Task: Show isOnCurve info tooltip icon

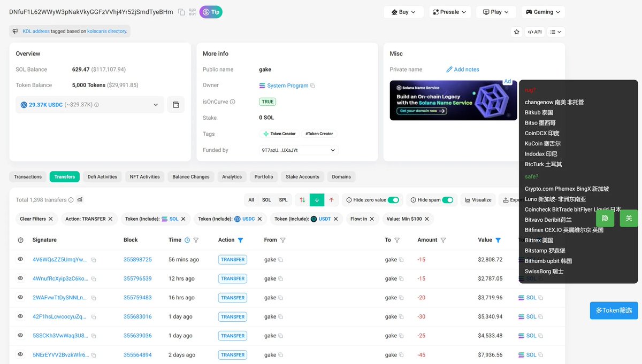Action: point(232,102)
